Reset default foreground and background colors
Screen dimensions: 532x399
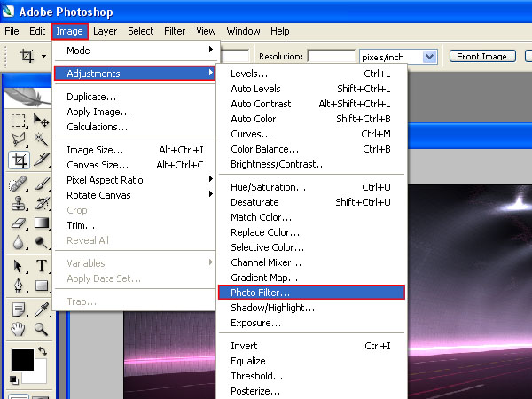tap(14, 380)
